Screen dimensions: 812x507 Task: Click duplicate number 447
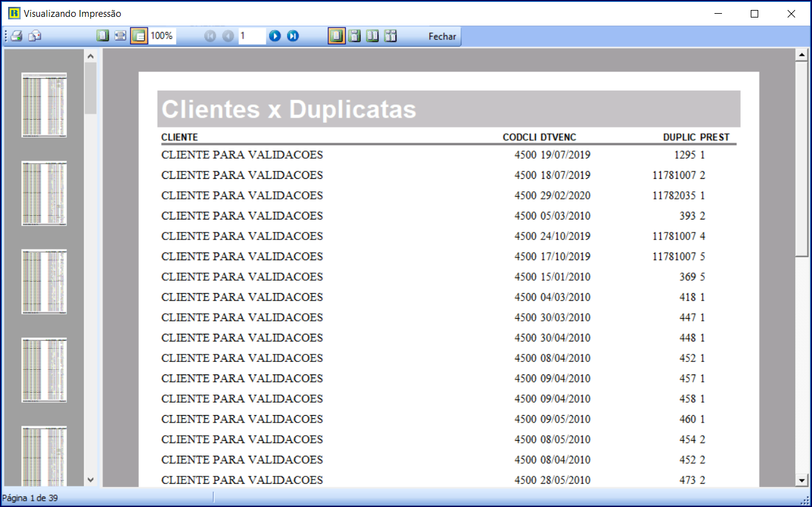(688, 318)
